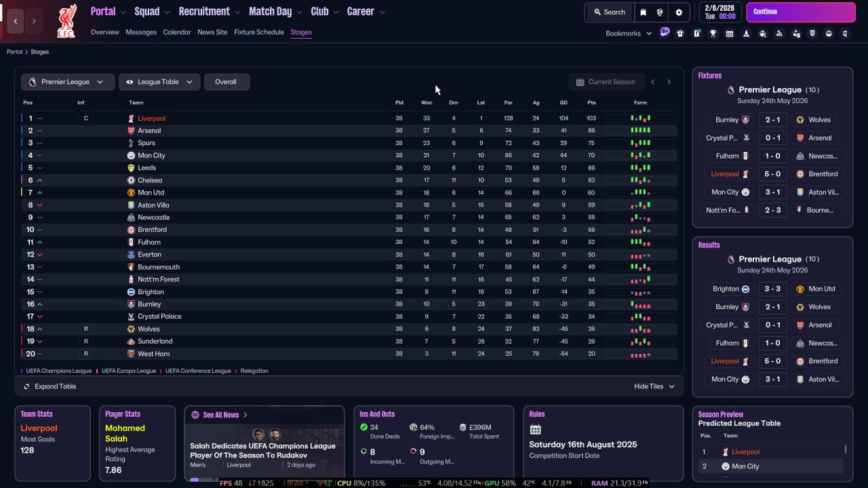Open the bookmark flag icon next to Search
The image size is (868, 488).
coord(644,12)
